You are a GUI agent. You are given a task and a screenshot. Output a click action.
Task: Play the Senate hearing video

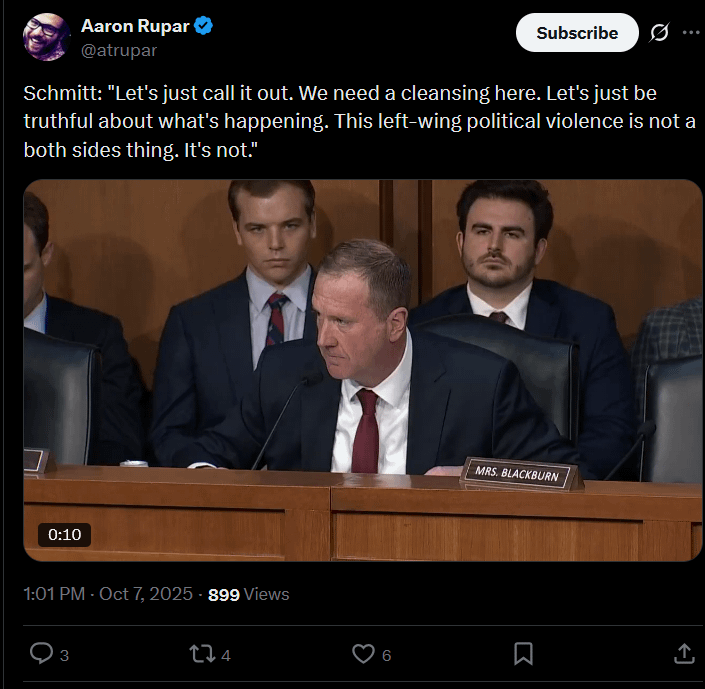pos(363,369)
